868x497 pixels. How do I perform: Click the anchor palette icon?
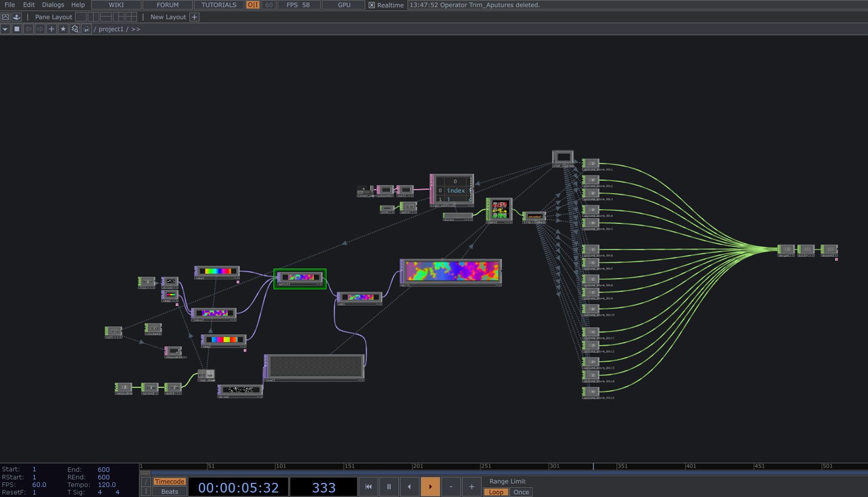pyautogui.click(x=17, y=17)
